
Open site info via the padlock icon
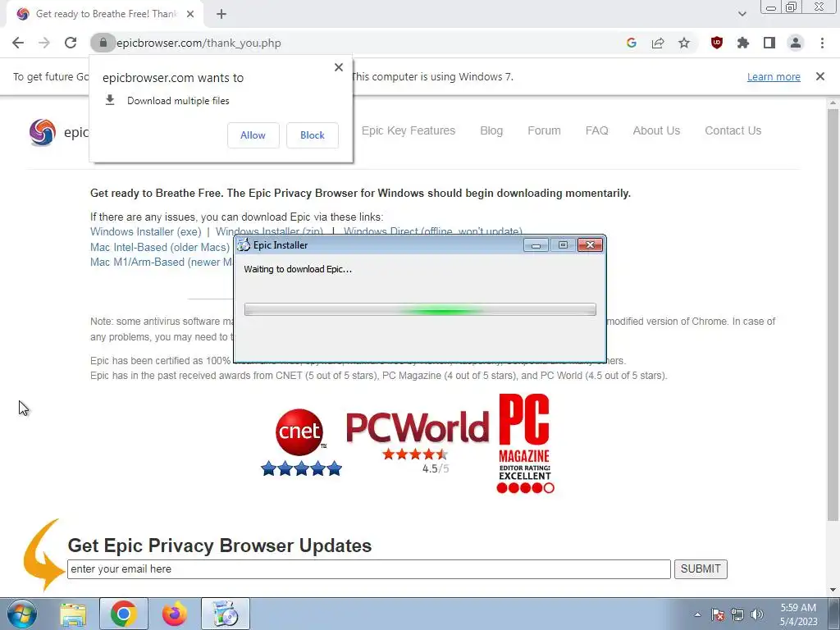[x=103, y=43]
